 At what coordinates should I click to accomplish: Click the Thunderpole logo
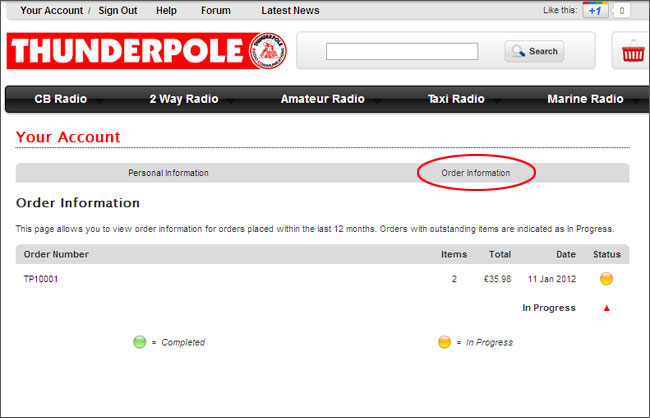pyautogui.click(x=147, y=51)
